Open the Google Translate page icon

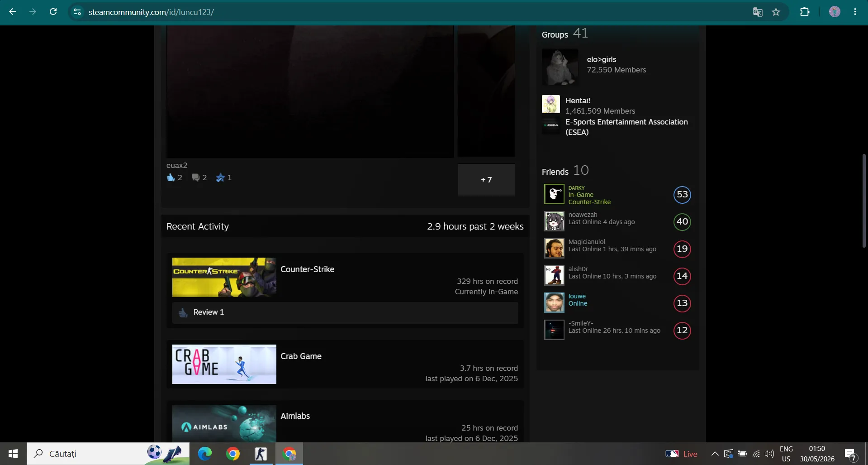(758, 12)
